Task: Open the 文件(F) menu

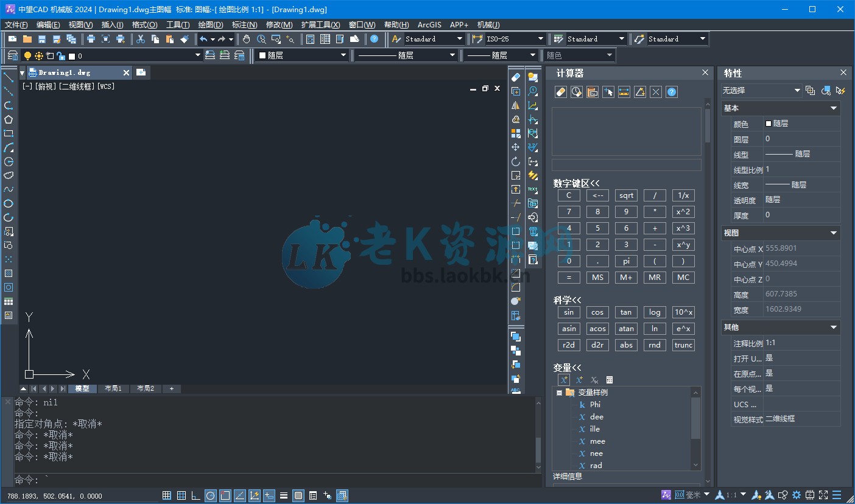Action: [16, 25]
